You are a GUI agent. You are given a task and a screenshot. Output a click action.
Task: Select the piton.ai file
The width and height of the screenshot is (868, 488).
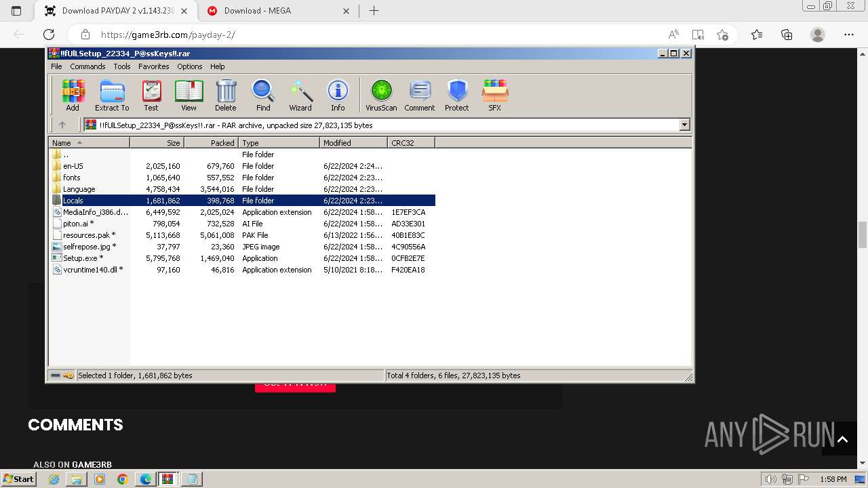pos(243,224)
